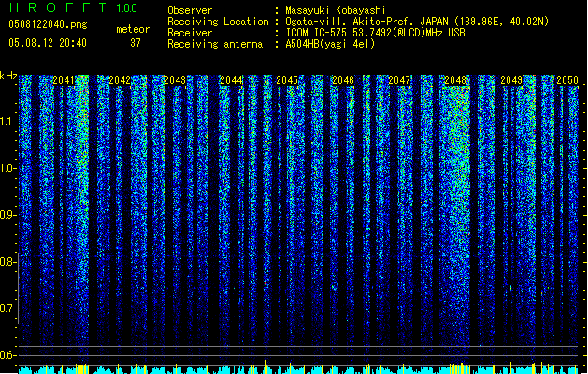The height and width of the screenshot is (374, 588).
Task: Click the 2049 time marker
Action: [x=511, y=80]
